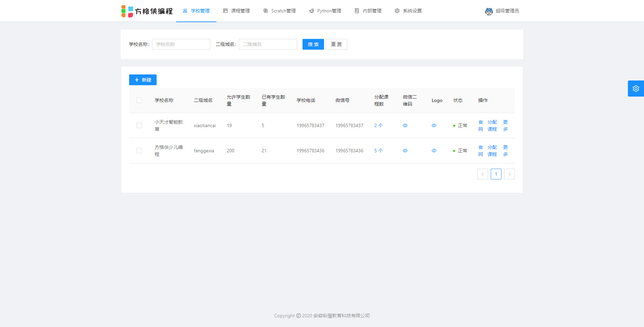This screenshot has width=644, height=327.
Task: View WeChat QR code for fanggexia row
Action: coord(405,151)
